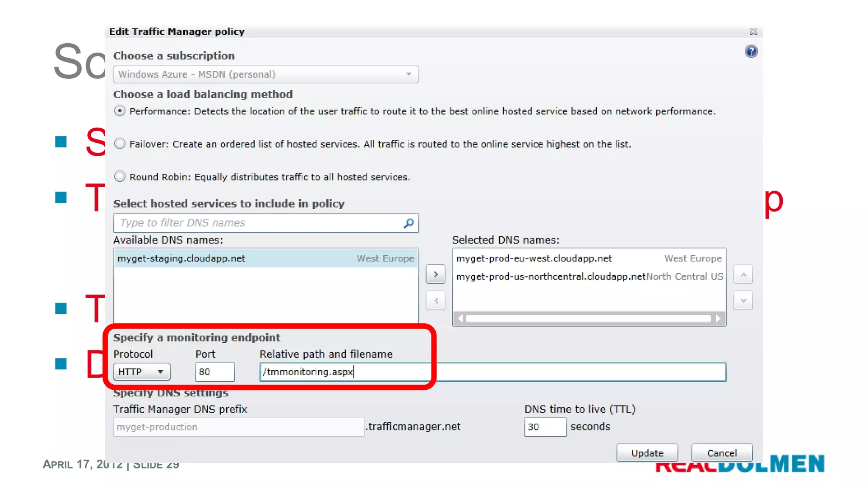The image size is (868, 488).
Task: Click the right arrow of the horizontal scrollbar
Action: point(718,319)
